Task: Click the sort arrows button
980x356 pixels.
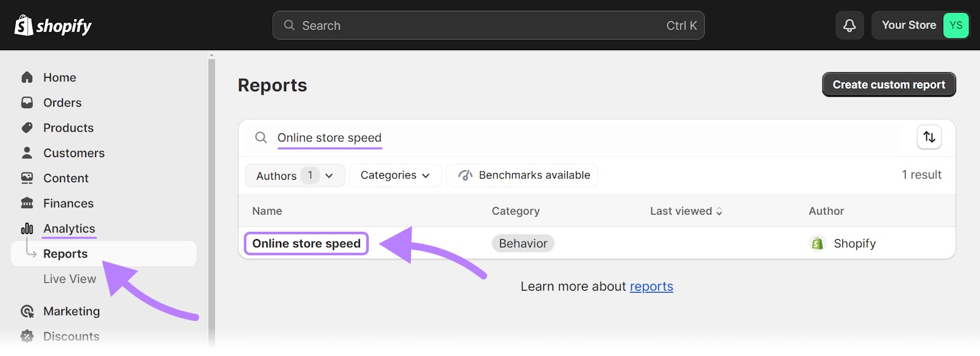Action: 929,137
